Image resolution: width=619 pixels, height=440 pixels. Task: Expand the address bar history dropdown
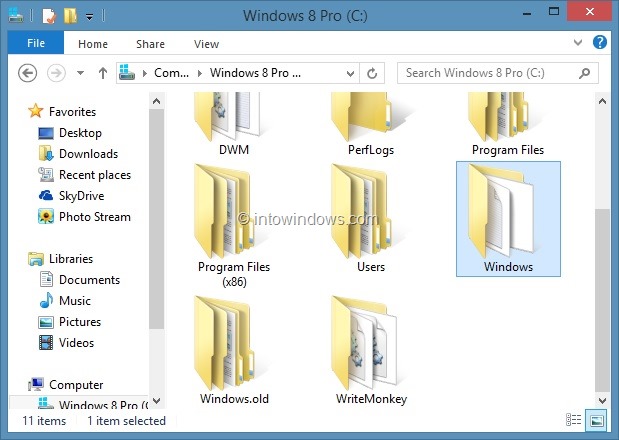point(350,73)
